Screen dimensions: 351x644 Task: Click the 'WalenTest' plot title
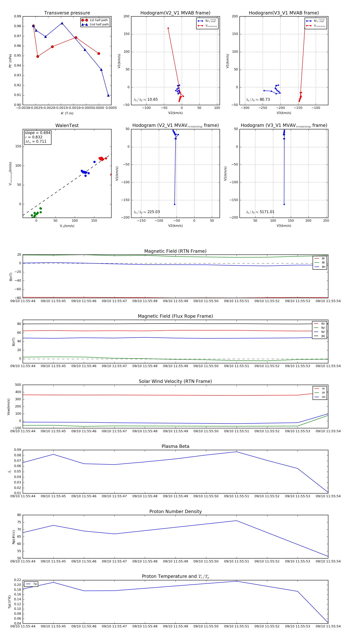point(67,125)
